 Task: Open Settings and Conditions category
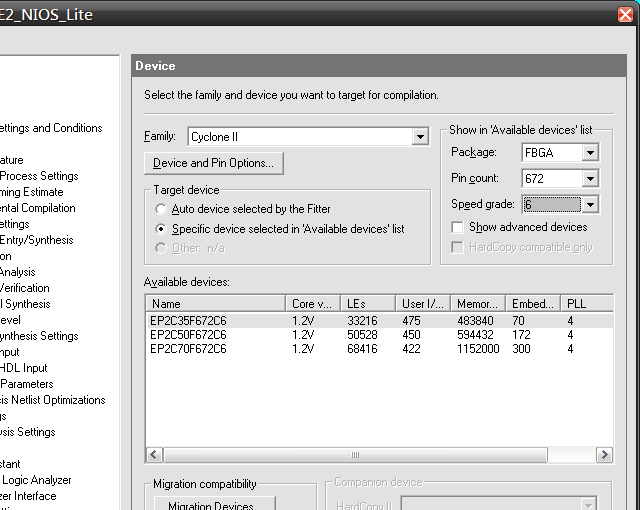click(51, 128)
